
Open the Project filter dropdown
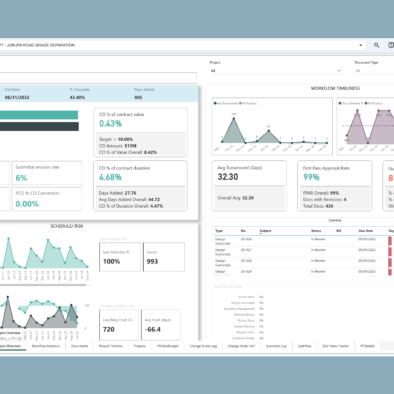tap(276, 71)
